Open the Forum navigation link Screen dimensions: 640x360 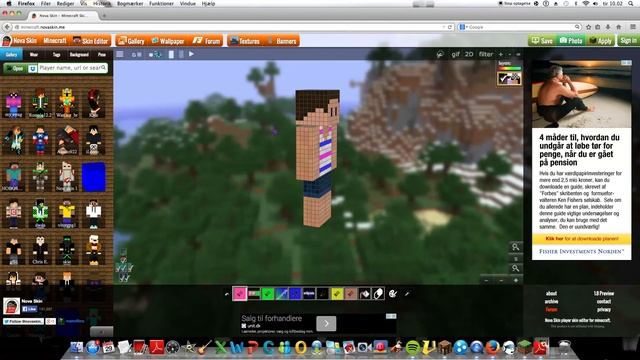pos(207,41)
